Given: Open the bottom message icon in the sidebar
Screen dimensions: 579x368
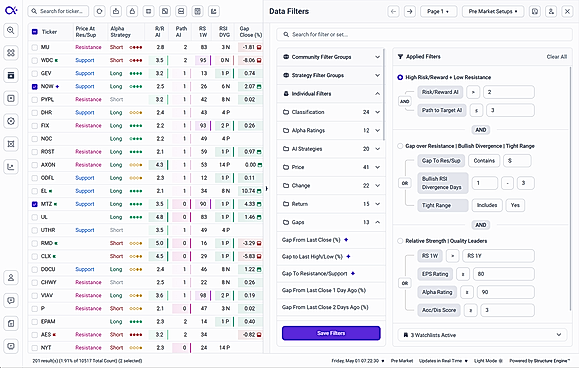Looking at the screenshot, I should click(x=11, y=346).
